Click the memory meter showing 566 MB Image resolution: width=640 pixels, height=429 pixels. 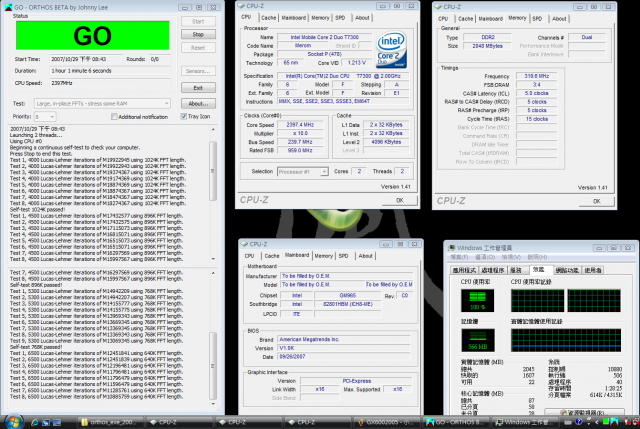click(478, 340)
